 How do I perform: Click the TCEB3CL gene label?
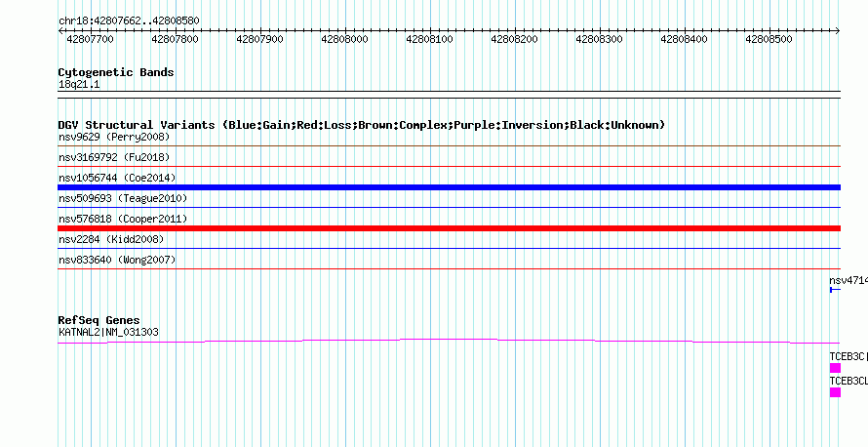848,381
